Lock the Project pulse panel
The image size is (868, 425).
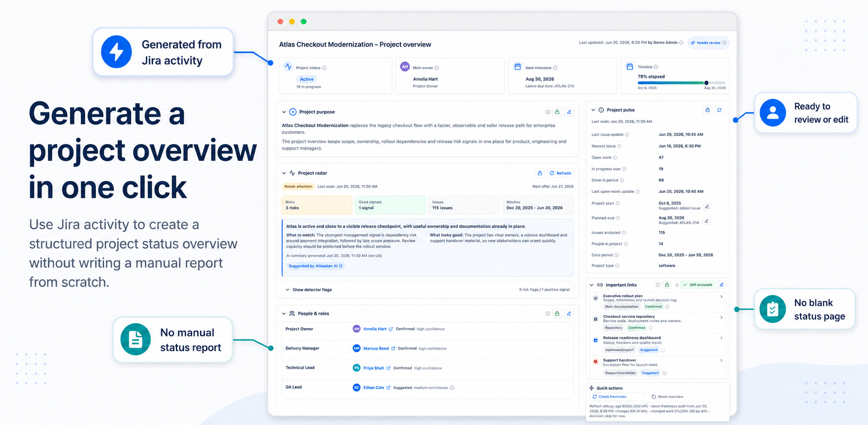(707, 110)
